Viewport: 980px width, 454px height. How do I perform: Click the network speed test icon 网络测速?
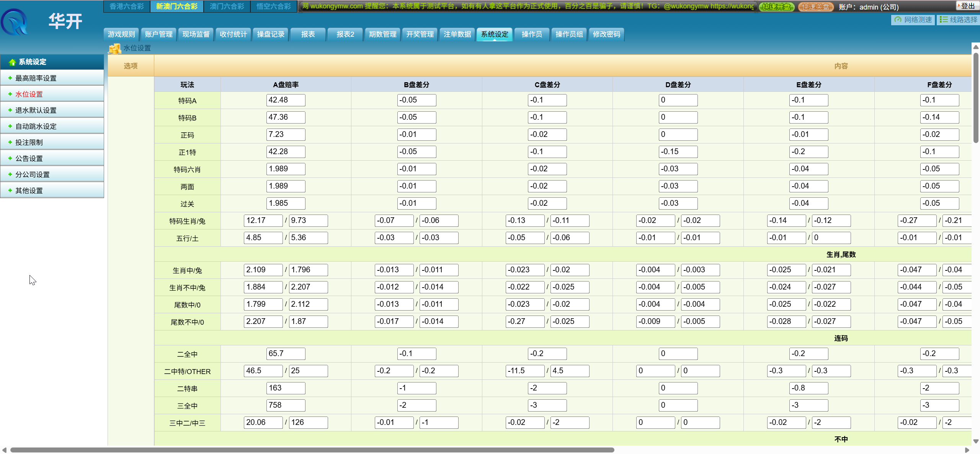click(x=898, y=20)
